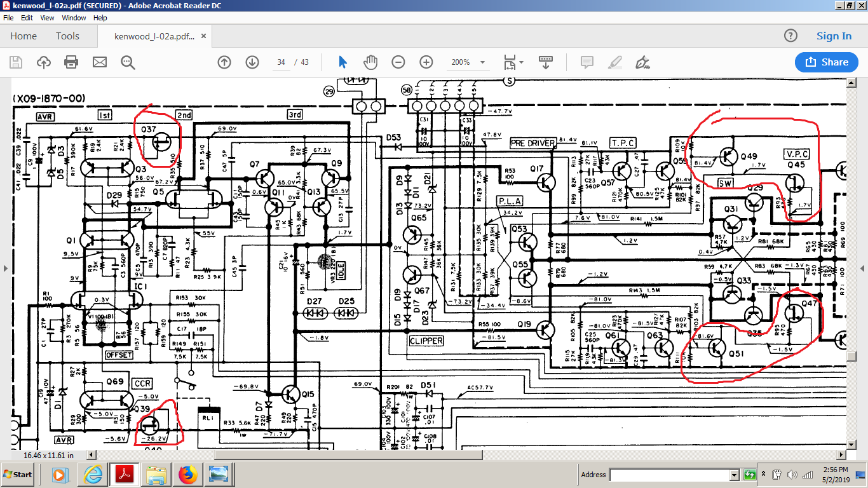Image resolution: width=868 pixels, height=488 pixels.
Task: Send file by email envelope icon
Action: [x=100, y=62]
